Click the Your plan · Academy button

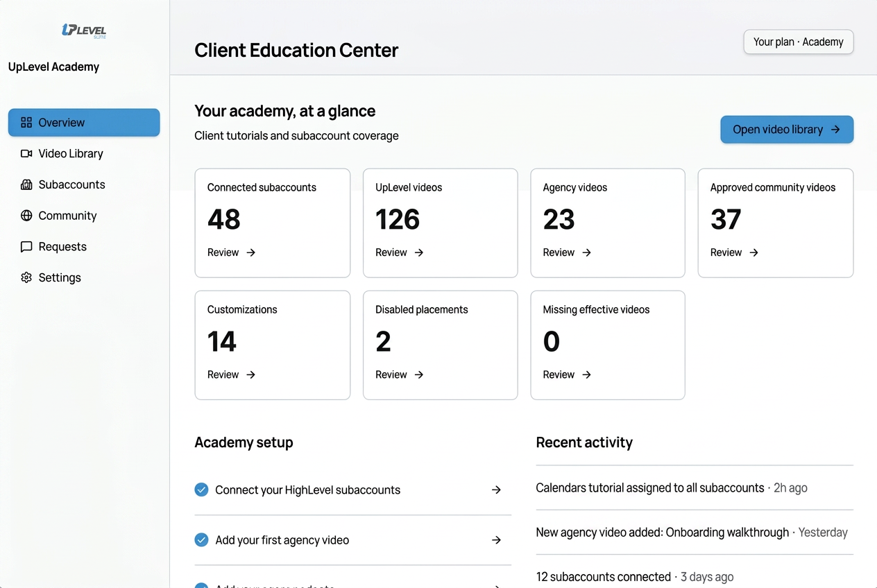(x=799, y=42)
